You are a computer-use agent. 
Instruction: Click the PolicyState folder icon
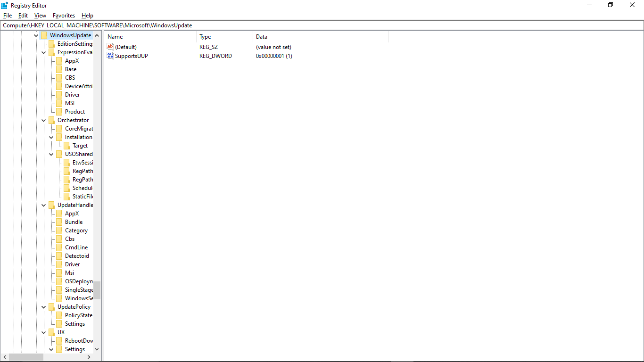click(x=59, y=315)
